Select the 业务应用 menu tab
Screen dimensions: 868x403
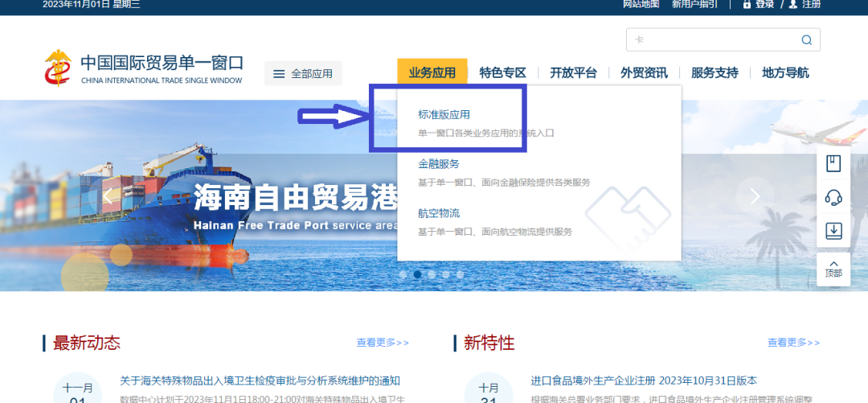432,72
